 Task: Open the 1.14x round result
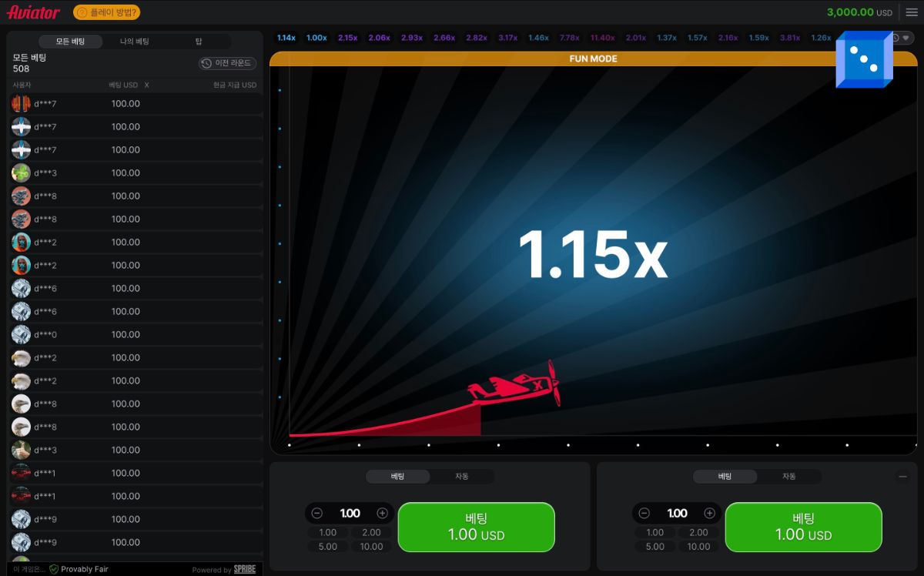tap(286, 38)
